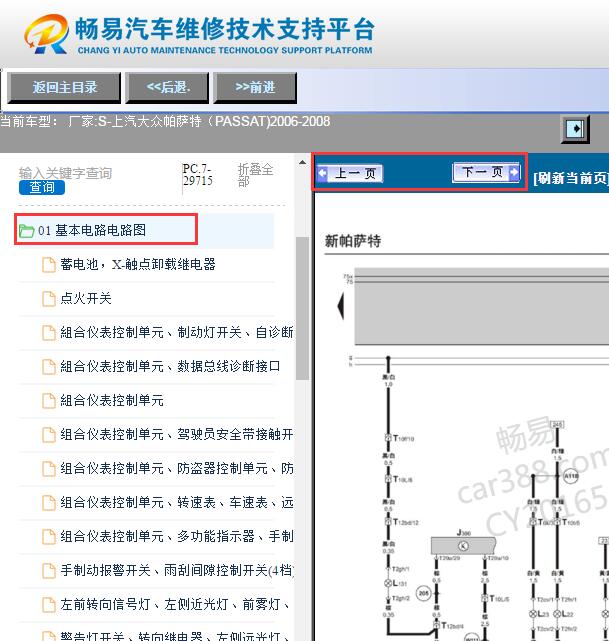Click the left arrow on 上一页 button
The image size is (609, 641).
click(x=322, y=173)
